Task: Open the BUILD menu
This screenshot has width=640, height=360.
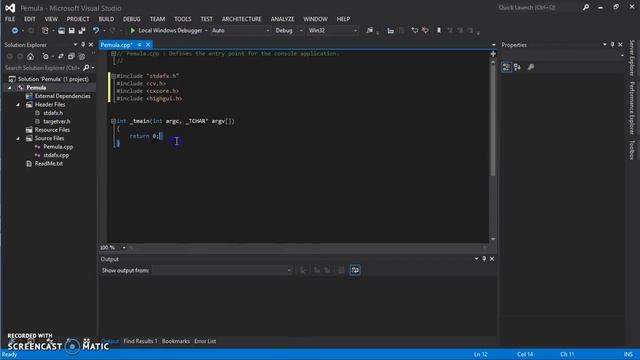Action: click(x=106, y=19)
